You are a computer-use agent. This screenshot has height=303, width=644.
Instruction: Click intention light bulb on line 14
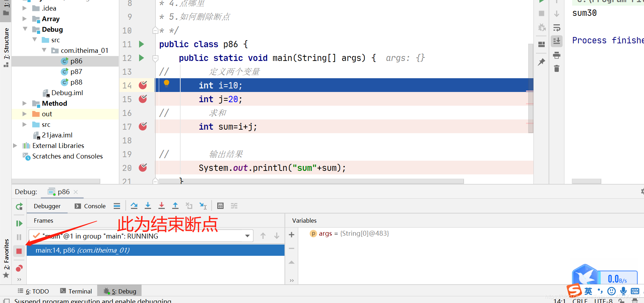click(167, 84)
